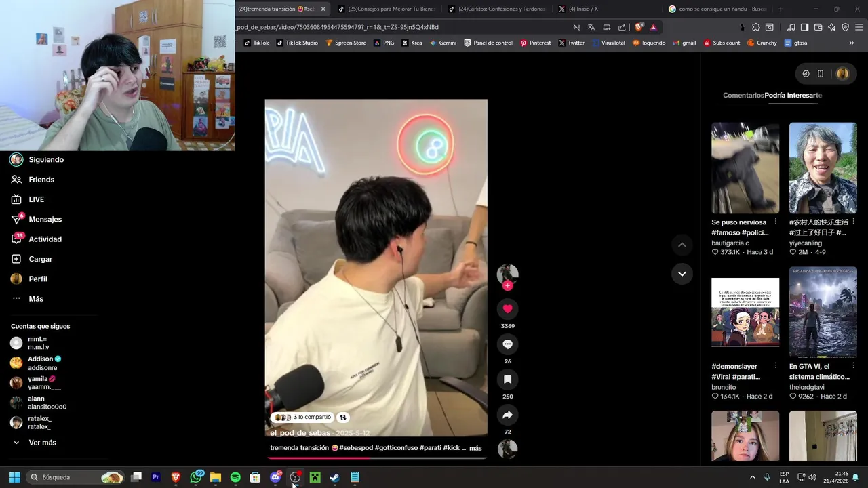Switch to the Google ñandu search tab
This screenshot has height=488, width=868.
tap(717, 9)
